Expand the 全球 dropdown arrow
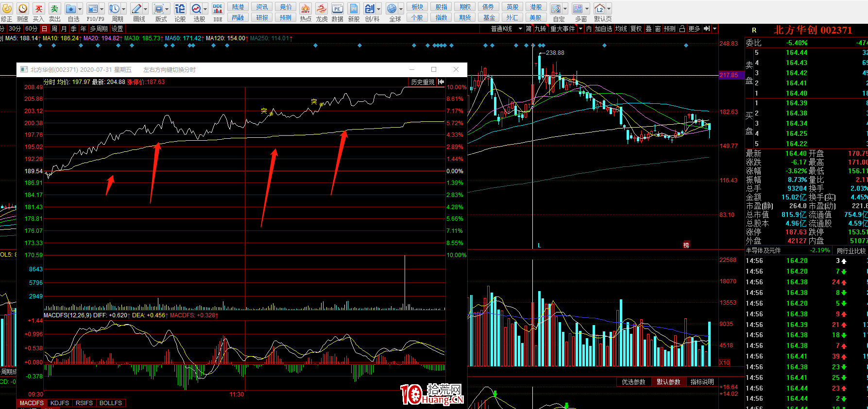Viewport: 868px width, 409px height. (x=401, y=9)
